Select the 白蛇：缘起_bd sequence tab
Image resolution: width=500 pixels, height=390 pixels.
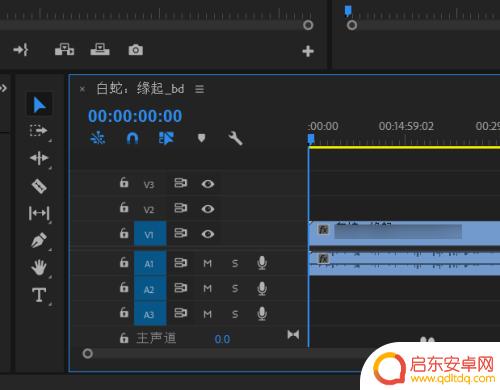click(140, 89)
